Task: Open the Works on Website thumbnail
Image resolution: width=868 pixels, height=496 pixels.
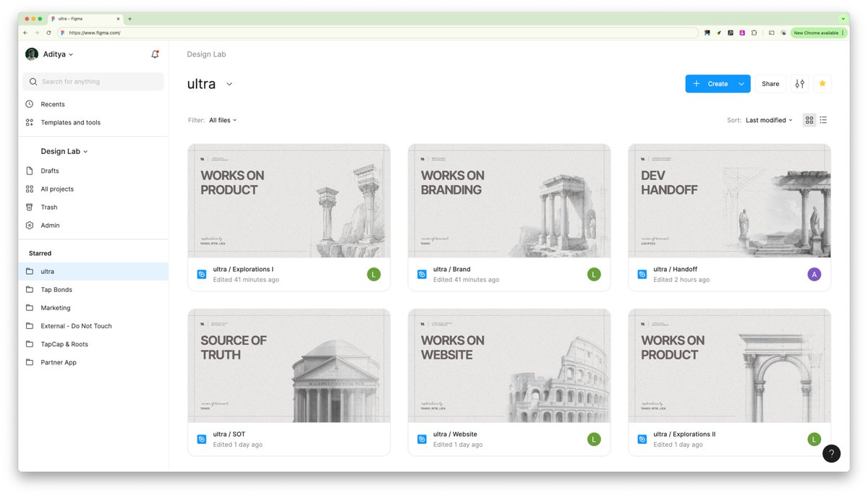Action: (x=509, y=365)
